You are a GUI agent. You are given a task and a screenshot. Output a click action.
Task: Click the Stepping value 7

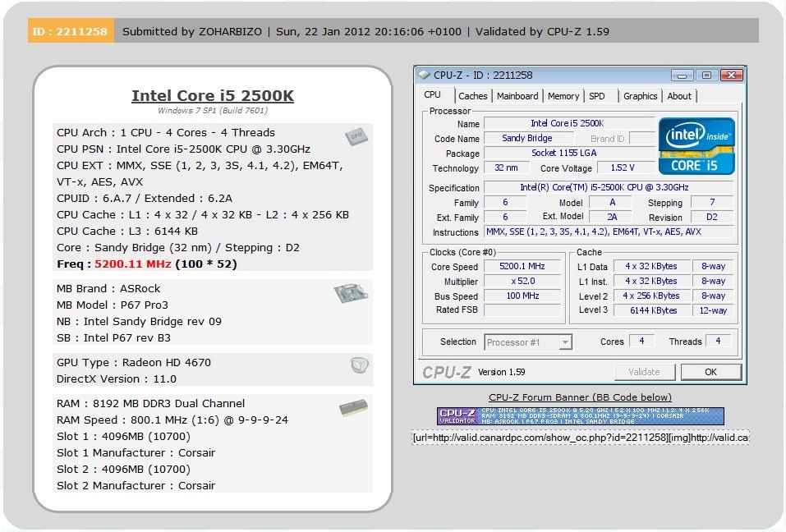coord(712,203)
